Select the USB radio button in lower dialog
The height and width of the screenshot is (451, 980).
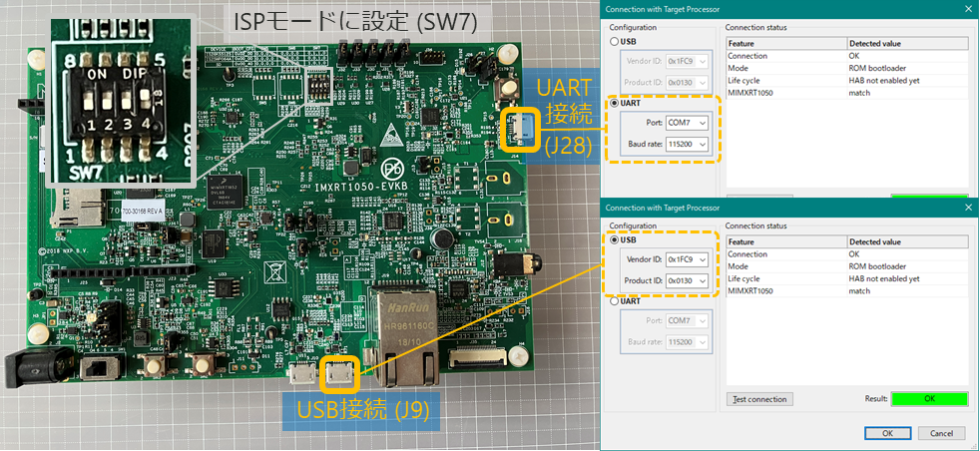coord(614,239)
